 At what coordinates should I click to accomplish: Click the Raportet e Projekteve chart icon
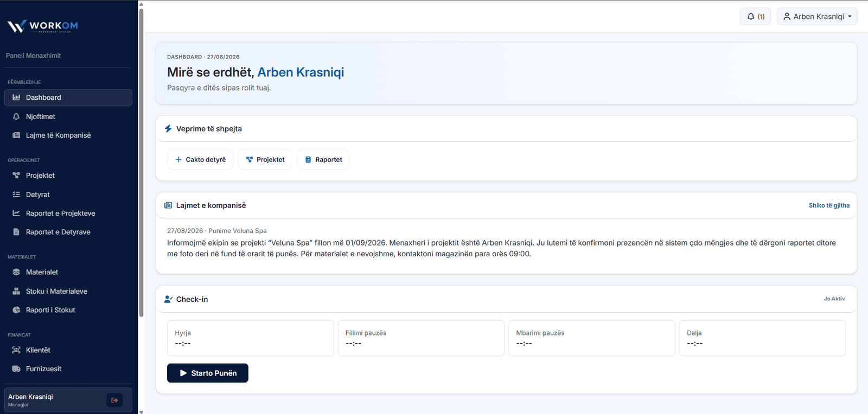coord(16,214)
